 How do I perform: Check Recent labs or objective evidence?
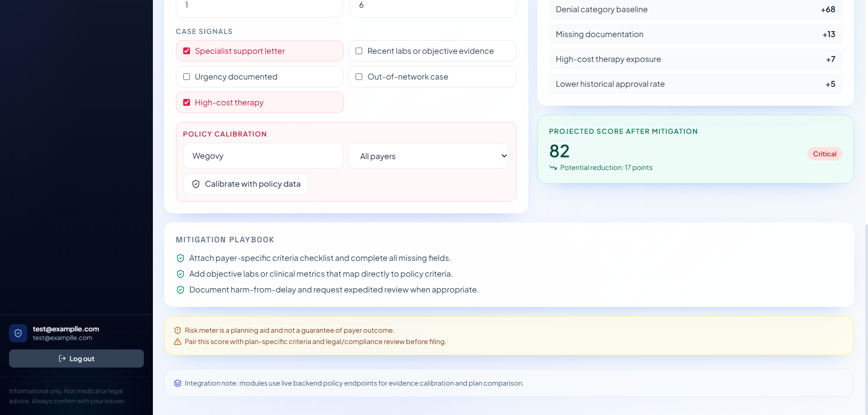tap(359, 51)
